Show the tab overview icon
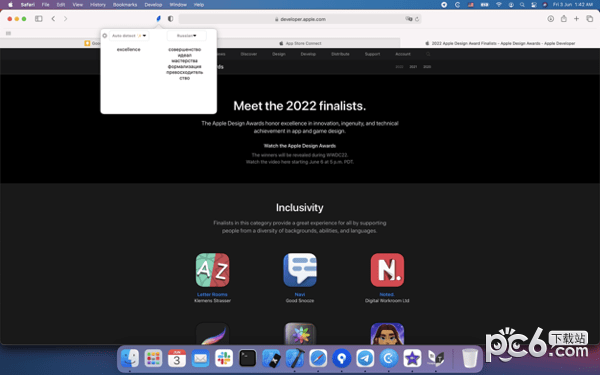The width and height of the screenshot is (600, 375). coord(590,18)
